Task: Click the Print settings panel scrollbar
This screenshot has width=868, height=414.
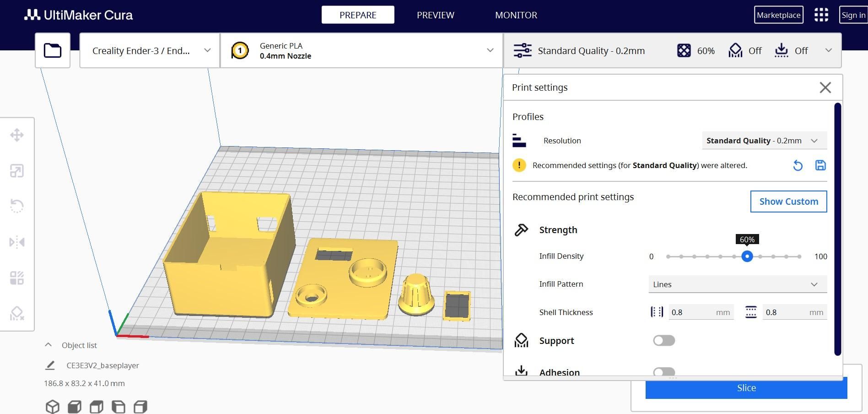Action: (x=837, y=229)
